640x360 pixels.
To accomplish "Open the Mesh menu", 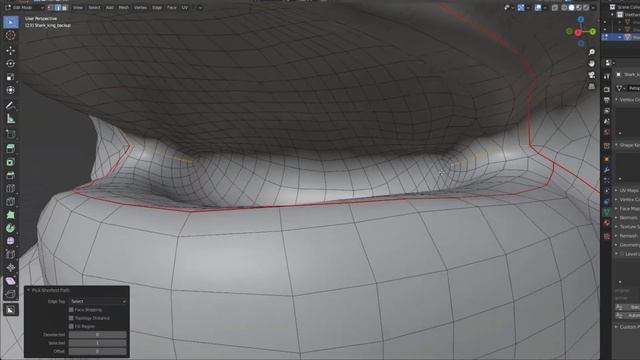I will (123, 7).
